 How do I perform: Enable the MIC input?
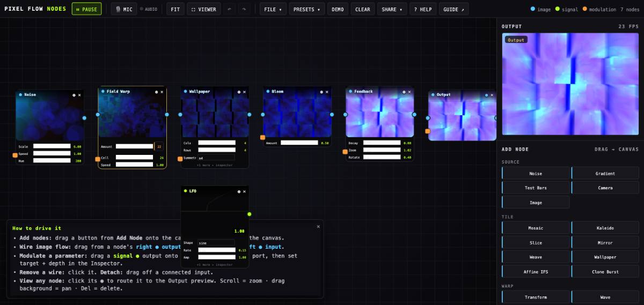coord(123,9)
